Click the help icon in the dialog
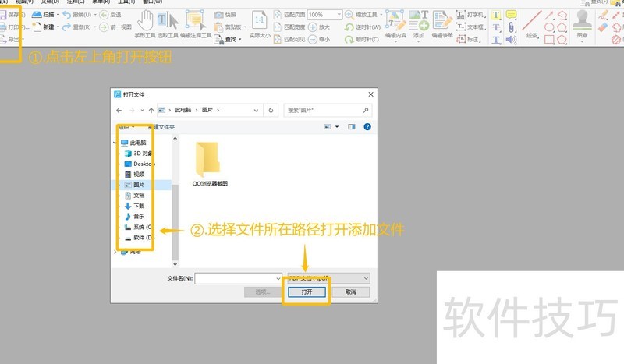 [367, 126]
